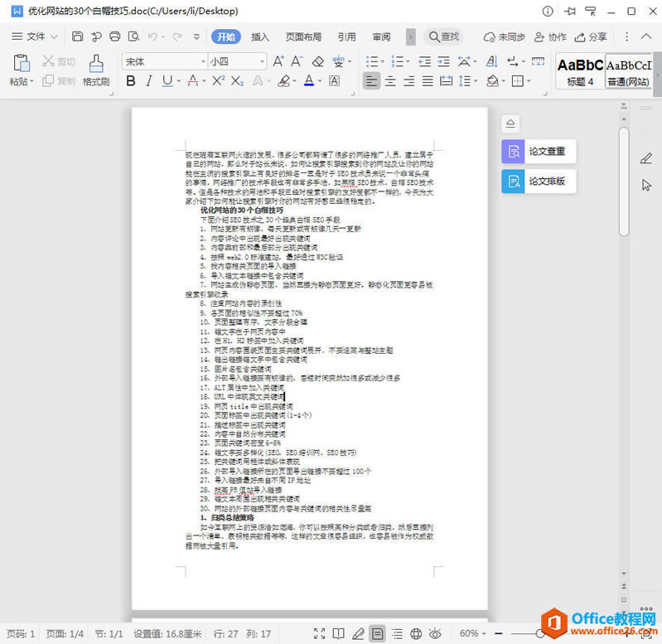
Task: Click the Print icon in quick toolbar
Action: coord(115,36)
